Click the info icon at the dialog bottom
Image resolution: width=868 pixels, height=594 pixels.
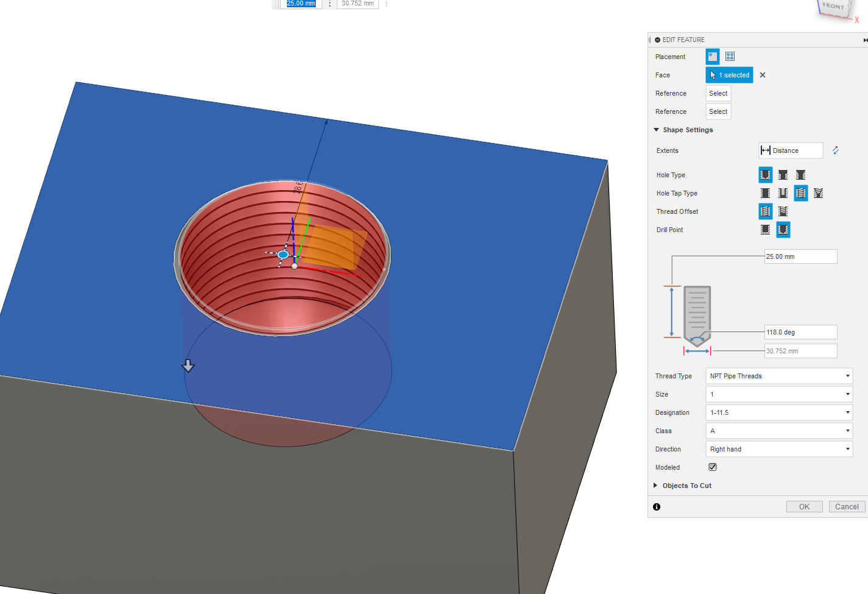click(657, 506)
